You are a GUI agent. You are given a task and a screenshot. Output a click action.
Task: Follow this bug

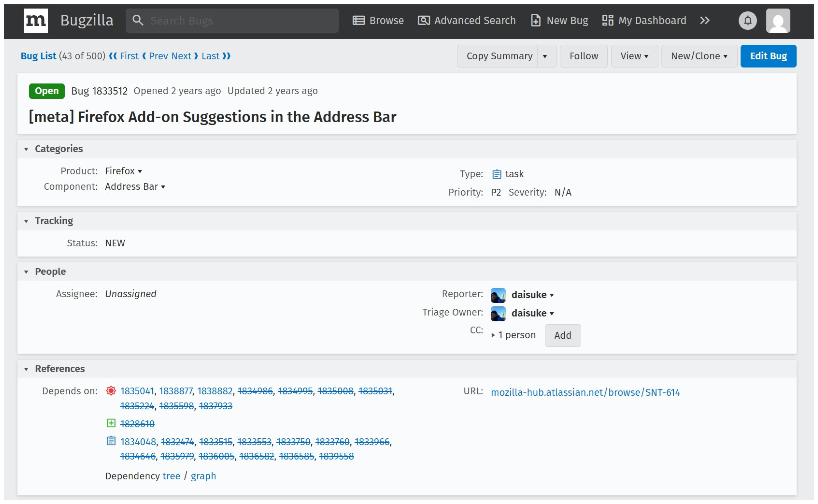[583, 56]
